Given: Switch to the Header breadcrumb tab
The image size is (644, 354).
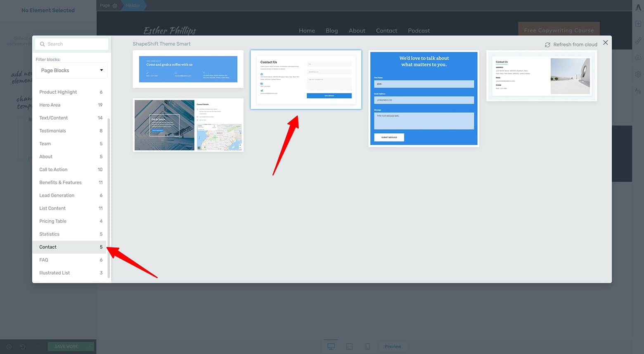Looking at the screenshot, I should point(132,5).
